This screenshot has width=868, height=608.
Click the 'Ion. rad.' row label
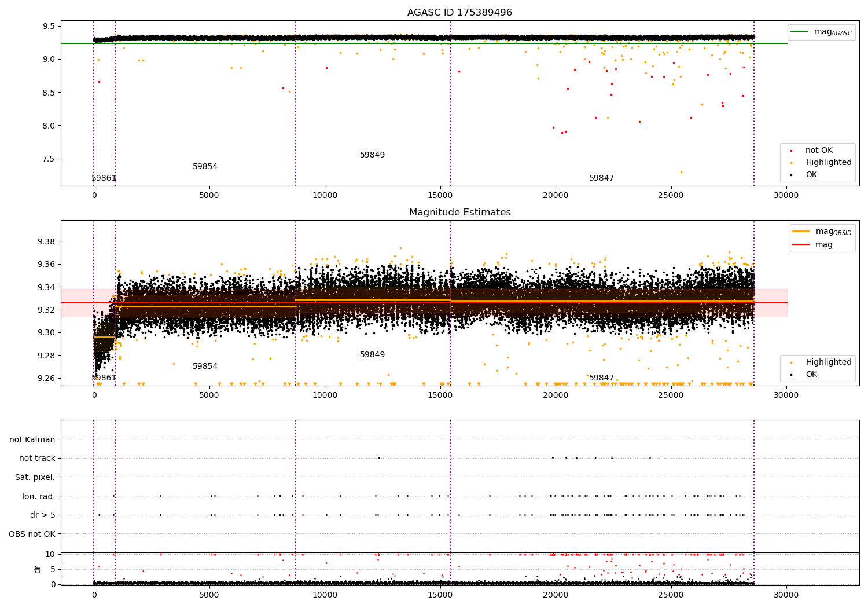click(39, 496)
